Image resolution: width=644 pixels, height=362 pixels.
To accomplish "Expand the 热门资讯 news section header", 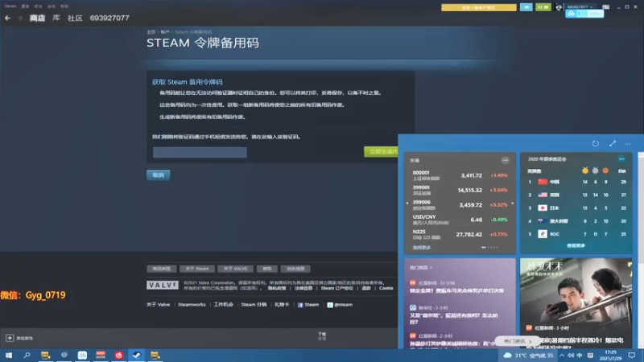I will pyautogui.click(x=421, y=268).
